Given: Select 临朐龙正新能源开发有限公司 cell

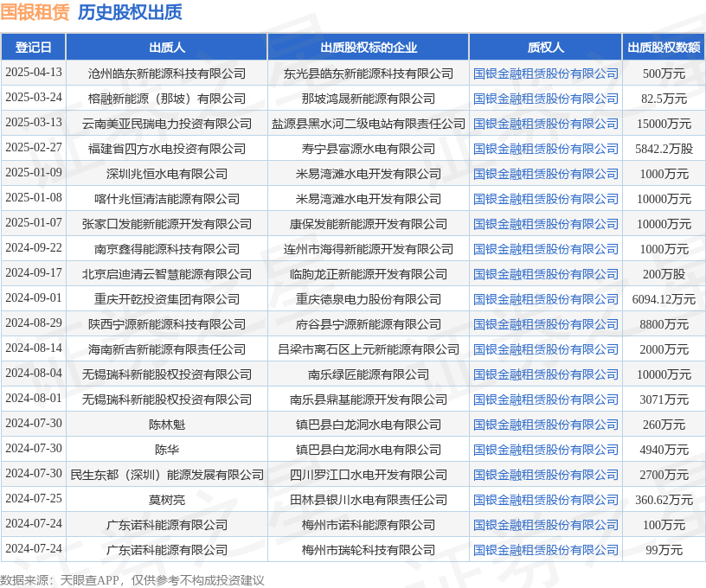Looking at the screenshot, I should [369, 274].
